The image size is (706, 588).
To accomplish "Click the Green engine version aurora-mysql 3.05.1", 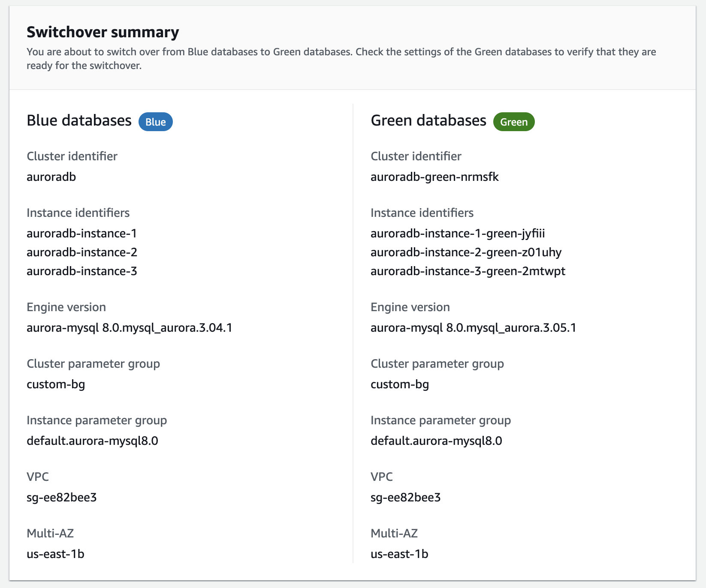I will (473, 327).
